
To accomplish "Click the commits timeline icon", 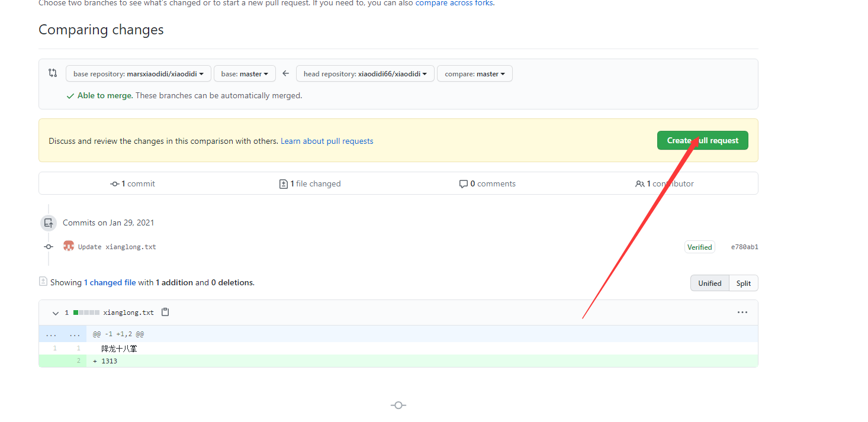I will [48, 223].
